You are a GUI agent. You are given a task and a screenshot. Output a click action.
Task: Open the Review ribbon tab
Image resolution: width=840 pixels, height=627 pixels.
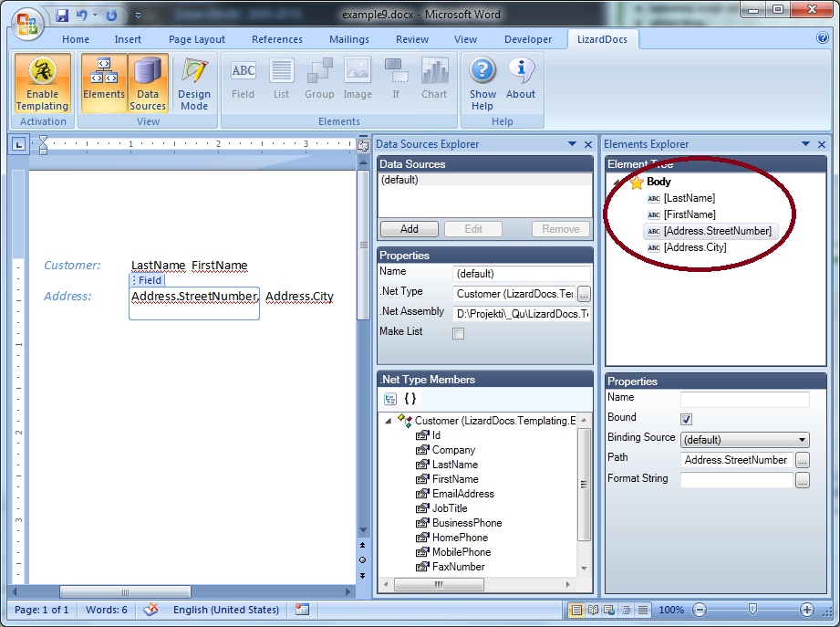tap(412, 39)
